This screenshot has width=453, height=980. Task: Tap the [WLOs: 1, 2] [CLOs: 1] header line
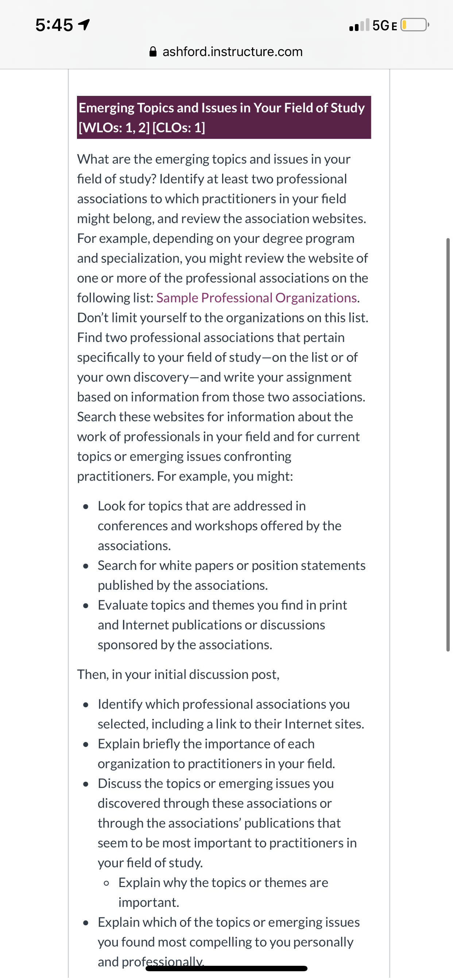pos(142,128)
